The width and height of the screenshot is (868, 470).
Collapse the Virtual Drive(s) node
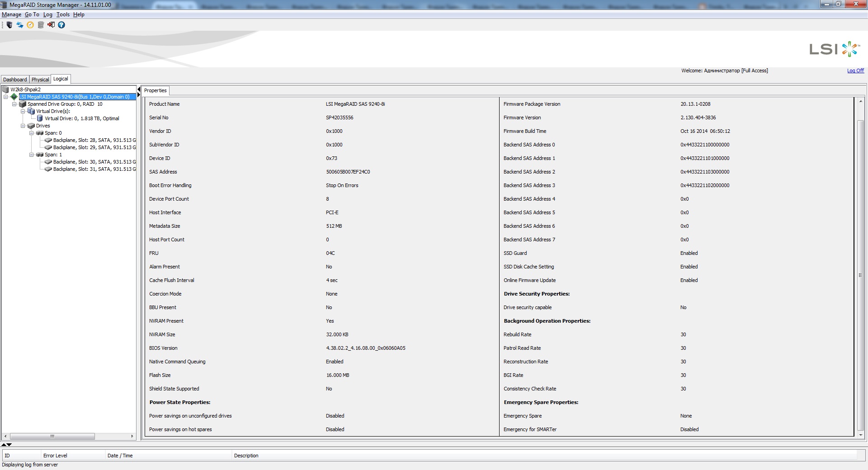(23, 111)
